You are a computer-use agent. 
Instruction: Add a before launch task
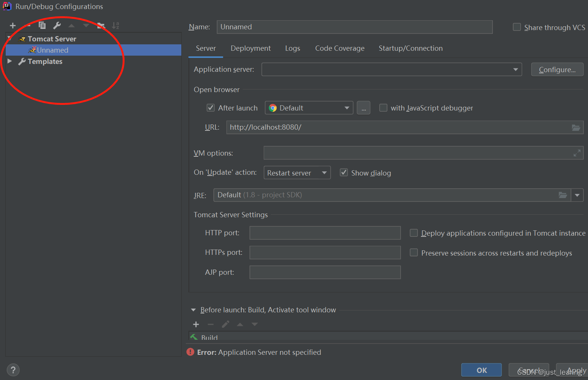tap(196, 324)
